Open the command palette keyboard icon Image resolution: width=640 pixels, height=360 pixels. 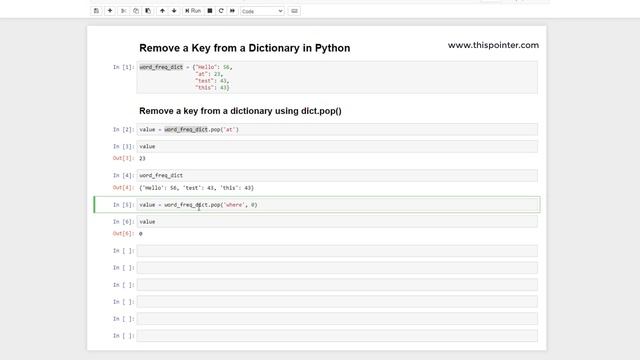(x=294, y=11)
